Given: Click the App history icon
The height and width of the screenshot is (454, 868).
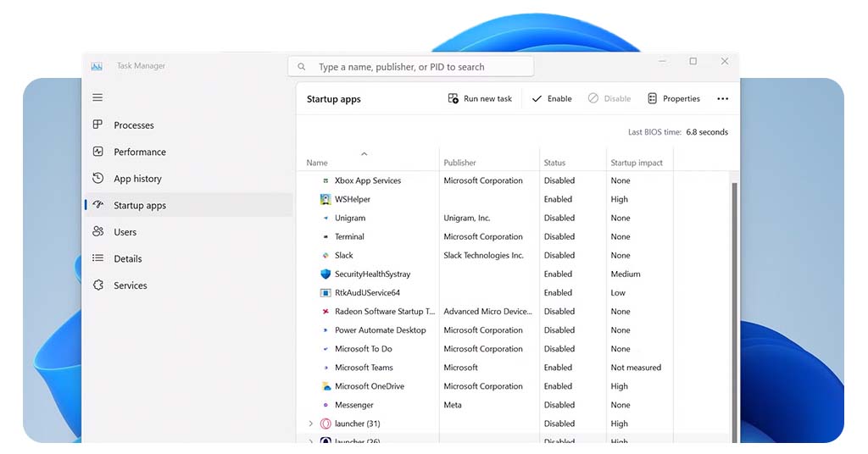Looking at the screenshot, I should (x=97, y=179).
